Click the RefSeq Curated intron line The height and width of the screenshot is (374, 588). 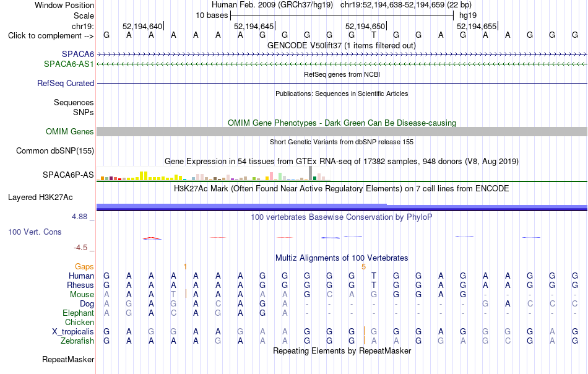point(342,83)
